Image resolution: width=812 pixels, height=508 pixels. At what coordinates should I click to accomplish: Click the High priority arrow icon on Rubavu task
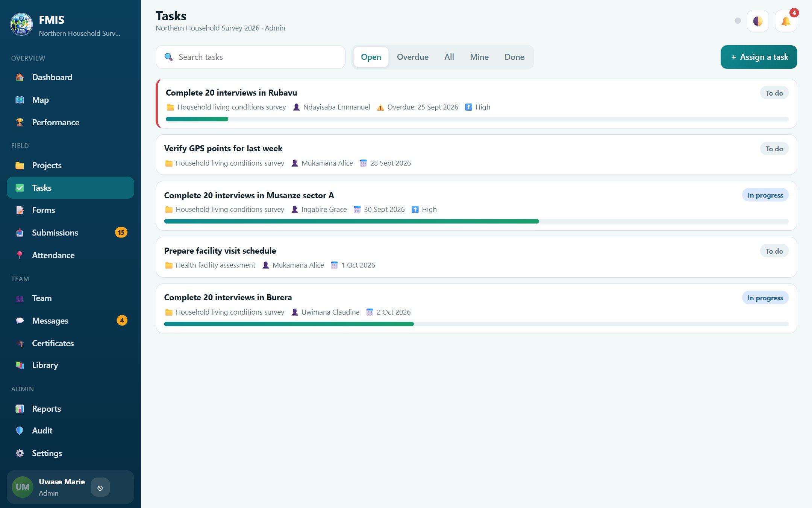click(468, 107)
